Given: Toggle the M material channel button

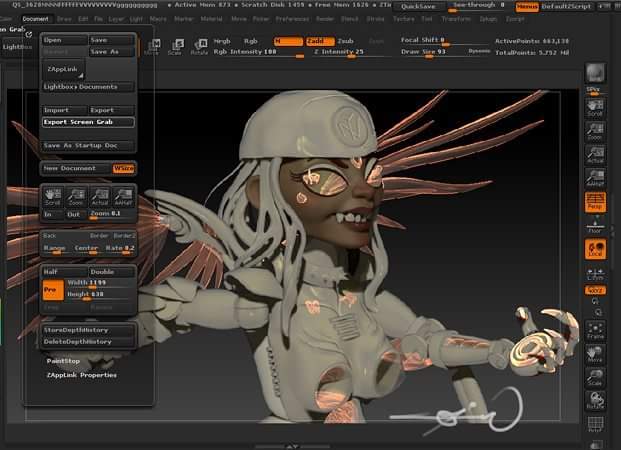Looking at the screenshot, I should pyautogui.click(x=288, y=41).
